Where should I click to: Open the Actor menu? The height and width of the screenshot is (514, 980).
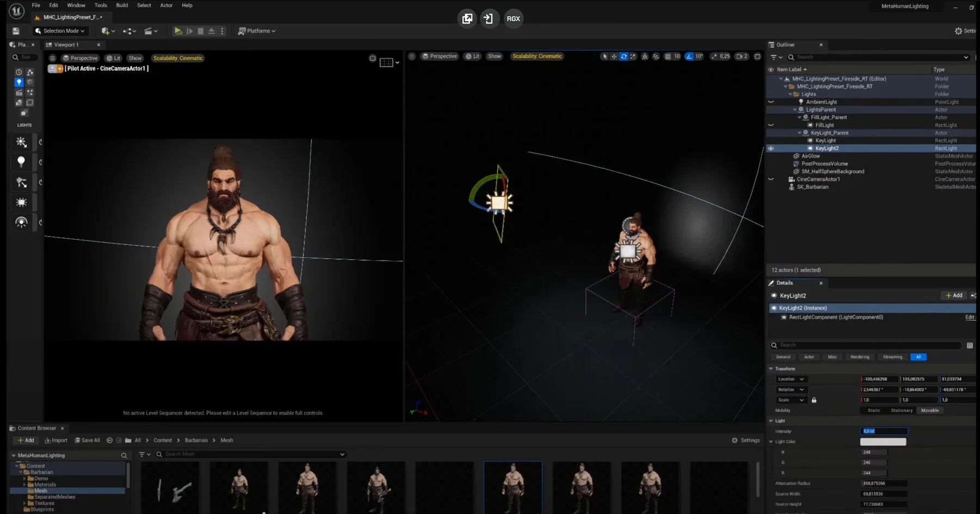[x=166, y=5]
